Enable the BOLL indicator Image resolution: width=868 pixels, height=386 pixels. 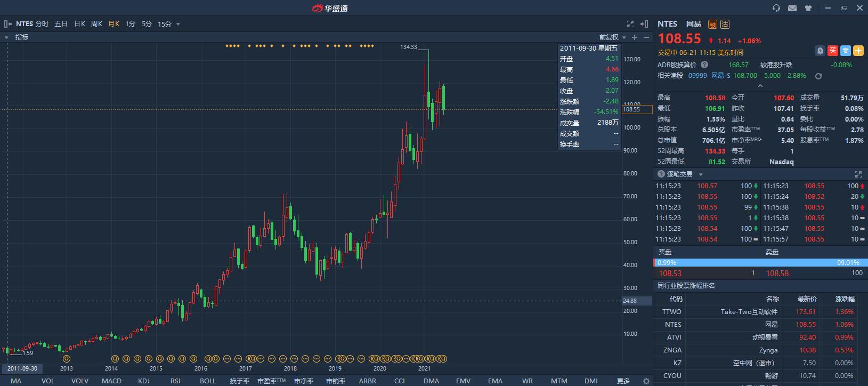pyautogui.click(x=208, y=381)
